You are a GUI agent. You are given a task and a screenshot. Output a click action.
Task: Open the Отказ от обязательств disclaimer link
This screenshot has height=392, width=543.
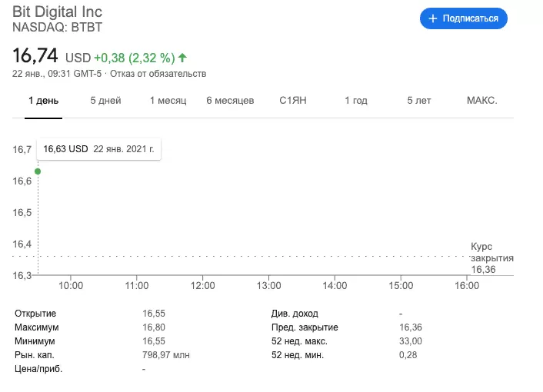(158, 74)
